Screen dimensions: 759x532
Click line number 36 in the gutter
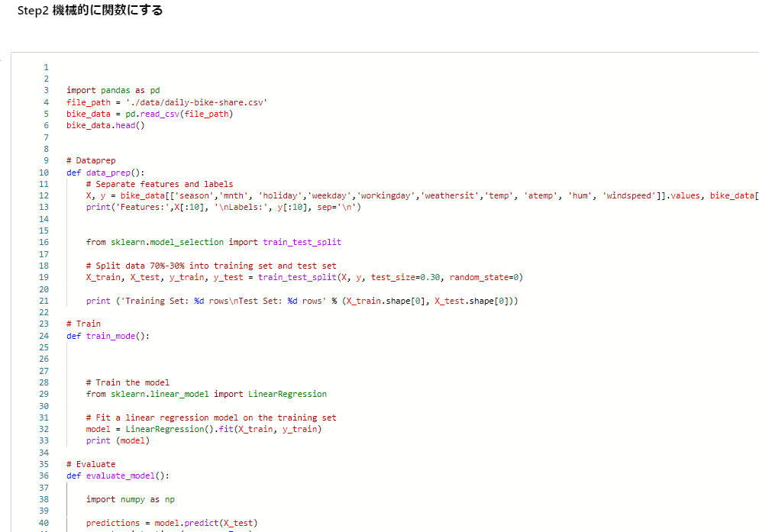pyautogui.click(x=44, y=476)
